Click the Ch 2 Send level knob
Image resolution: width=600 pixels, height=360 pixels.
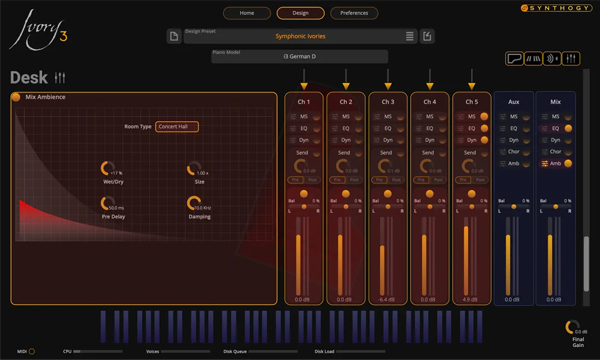tap(342, 166)
